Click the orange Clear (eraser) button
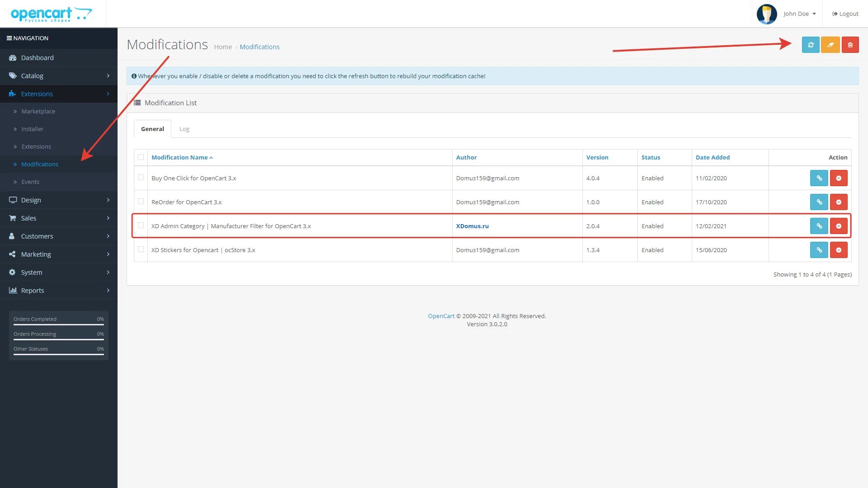 click(830, 45)
